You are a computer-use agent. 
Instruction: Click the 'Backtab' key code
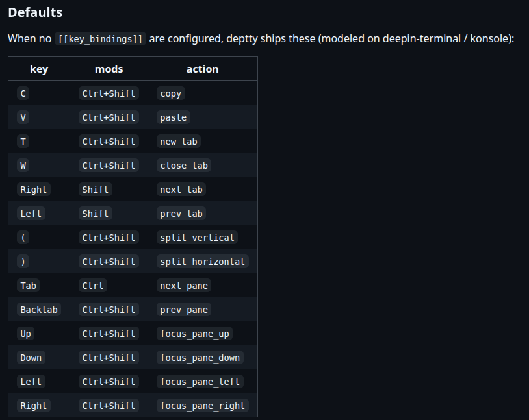[x=39, y=310]
